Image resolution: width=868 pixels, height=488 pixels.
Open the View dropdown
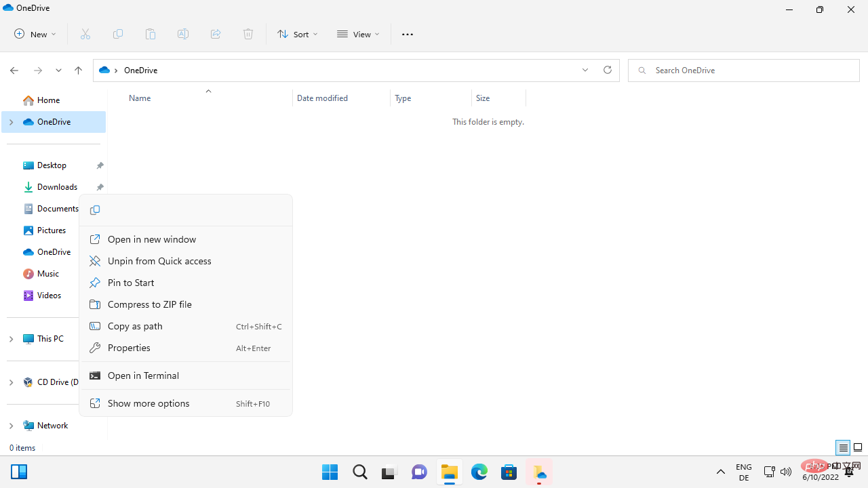pos(358,34)
